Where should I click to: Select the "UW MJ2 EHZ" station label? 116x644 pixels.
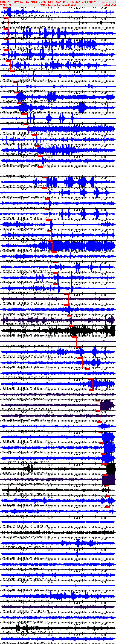(8, 186)
